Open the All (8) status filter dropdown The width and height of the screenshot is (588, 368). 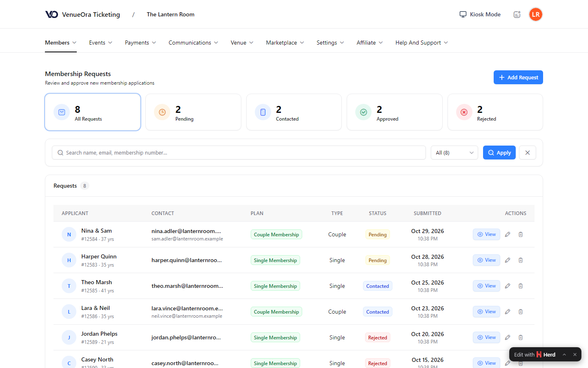454,153
